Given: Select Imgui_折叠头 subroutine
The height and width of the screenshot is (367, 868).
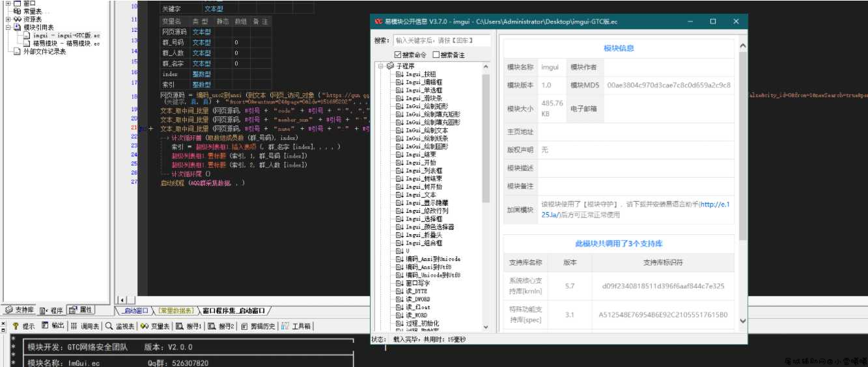Looking at the screenshot, I should pyautogui.click(x=424, y=235).
